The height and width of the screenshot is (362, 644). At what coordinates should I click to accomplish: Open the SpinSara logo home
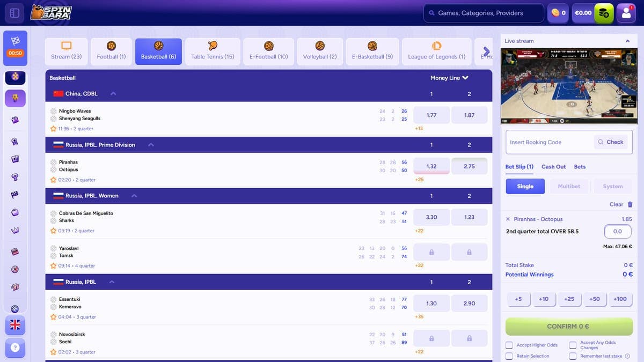tap(51, 12)
